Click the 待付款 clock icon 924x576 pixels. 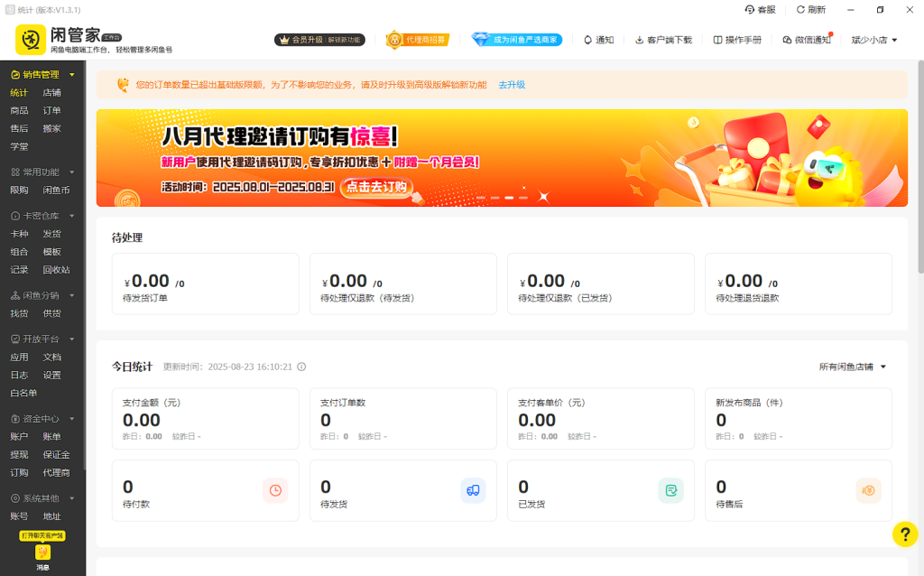click(x=275, y=490)
